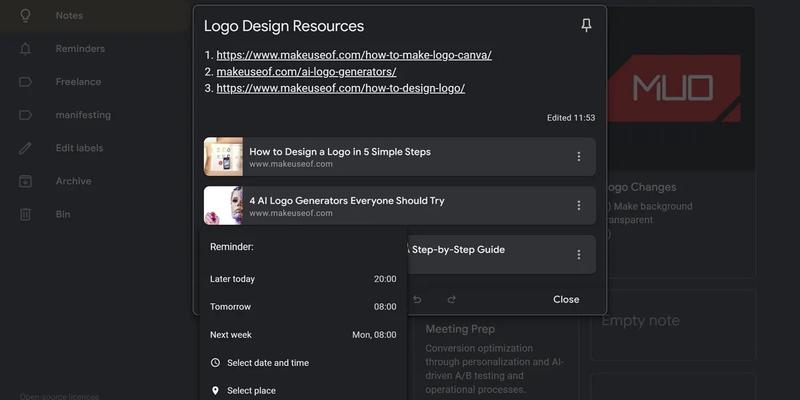Viewport: 800px width, 400px height.
Task: Open the Freelance label in sidebar
Action: (x=78, y=82)
